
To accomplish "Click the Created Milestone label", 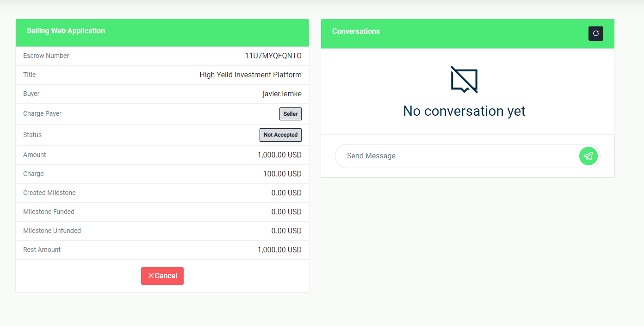I will tap(50, 193).
